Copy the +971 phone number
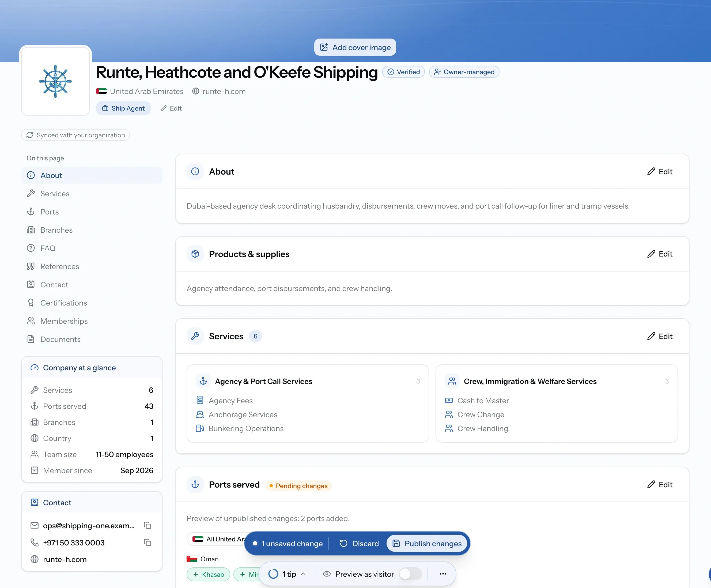 pos(147,542)
